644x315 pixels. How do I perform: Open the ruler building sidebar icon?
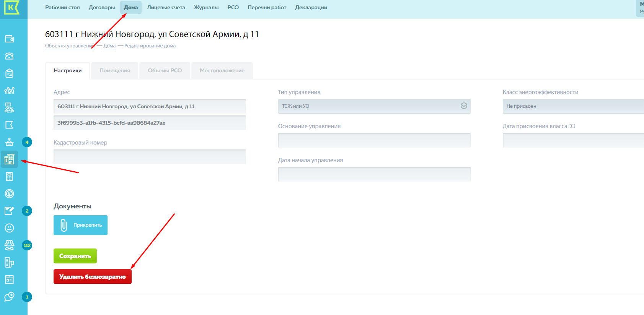coord(9,263)
